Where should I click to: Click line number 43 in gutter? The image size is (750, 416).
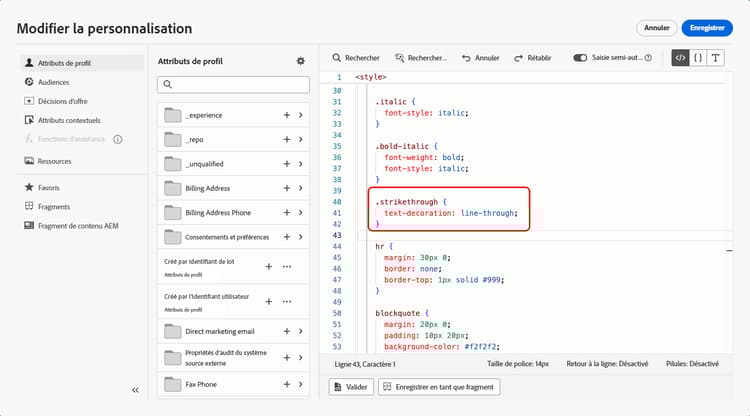pyautogui.click(x=337, y=235)
